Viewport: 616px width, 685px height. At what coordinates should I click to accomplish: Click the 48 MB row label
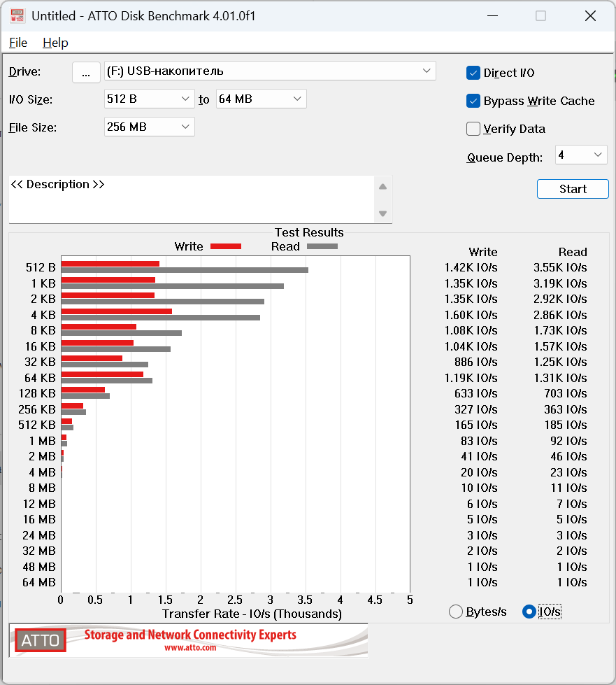coord(39,567)
